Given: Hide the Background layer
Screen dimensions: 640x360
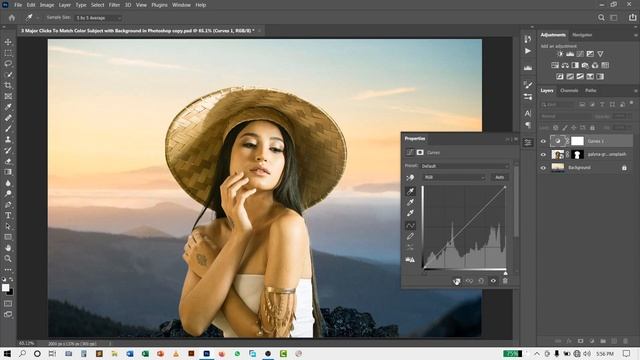Looking at the screenshot, I should (543, 168).
